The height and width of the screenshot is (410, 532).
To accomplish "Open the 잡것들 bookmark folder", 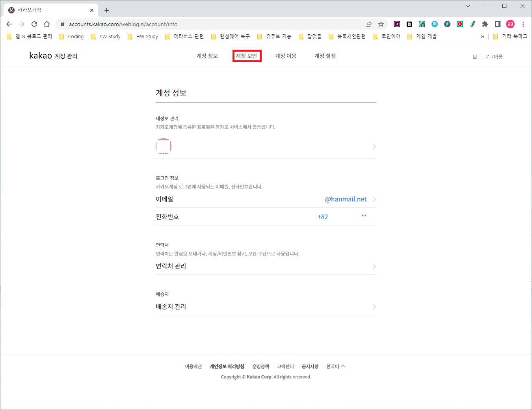I will point(310,36).
